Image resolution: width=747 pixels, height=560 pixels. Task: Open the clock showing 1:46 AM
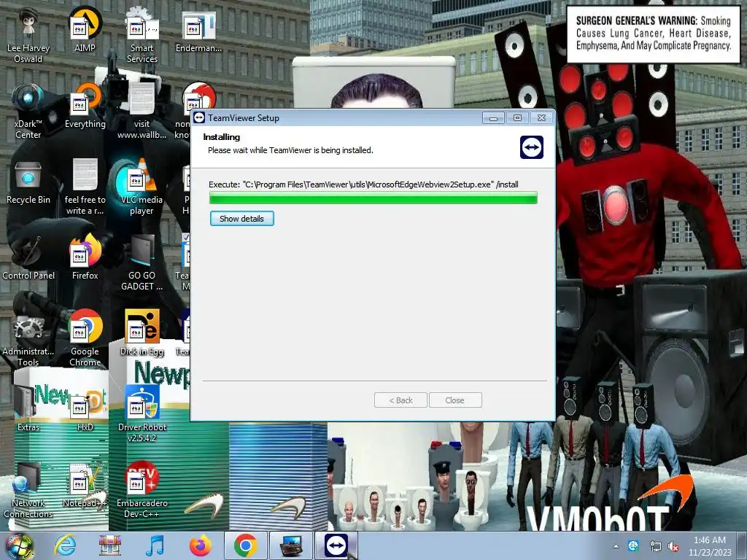(x=709, y=546)
